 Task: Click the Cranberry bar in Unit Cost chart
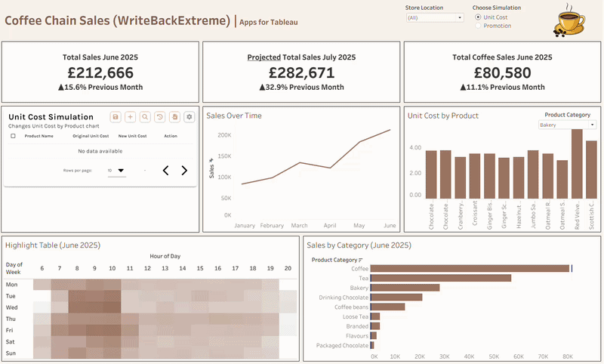460,178
